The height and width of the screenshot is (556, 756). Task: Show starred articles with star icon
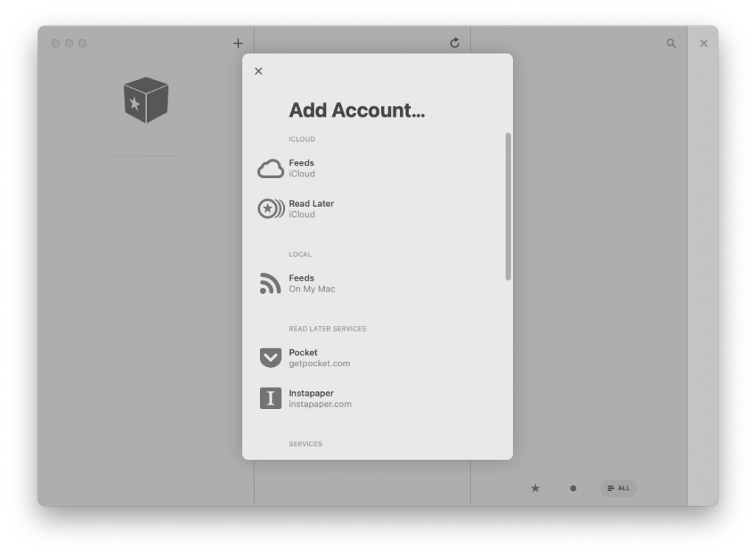[535, 489]
